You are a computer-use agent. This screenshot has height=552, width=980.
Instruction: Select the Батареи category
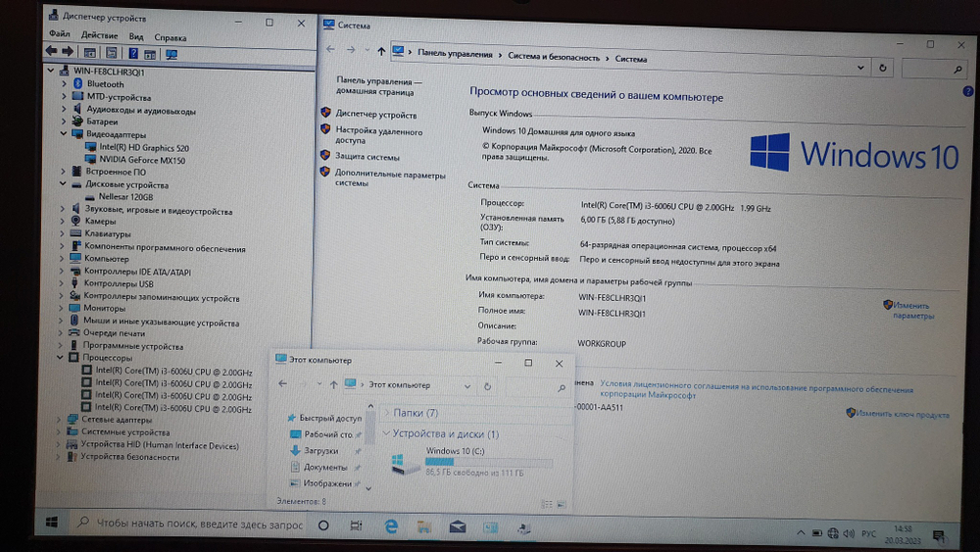coord(102,122)
